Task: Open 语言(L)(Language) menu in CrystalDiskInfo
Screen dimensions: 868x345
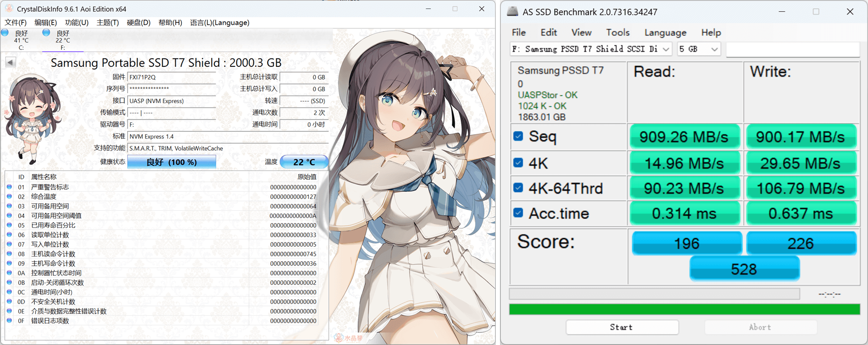Action: 220,23
